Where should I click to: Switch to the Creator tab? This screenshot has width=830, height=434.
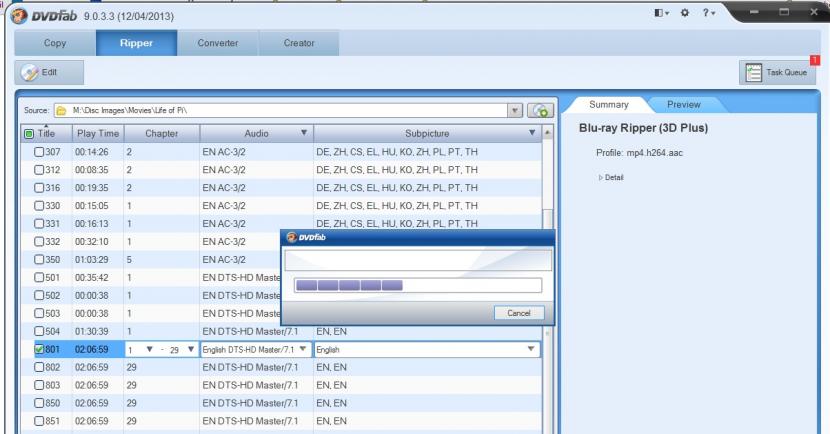(x=299, y=43)
